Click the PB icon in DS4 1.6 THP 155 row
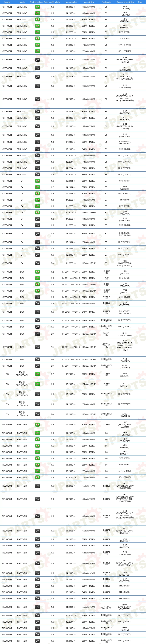The width and height of the screenshot is (146, 644). pyautogui.click(x=37, y=284)
